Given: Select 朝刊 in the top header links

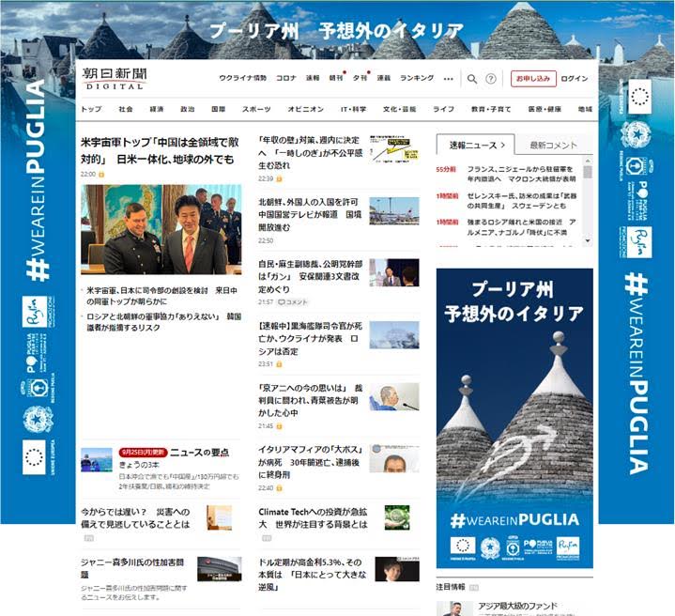Looking at the screenshot, I should pos(336,79).
